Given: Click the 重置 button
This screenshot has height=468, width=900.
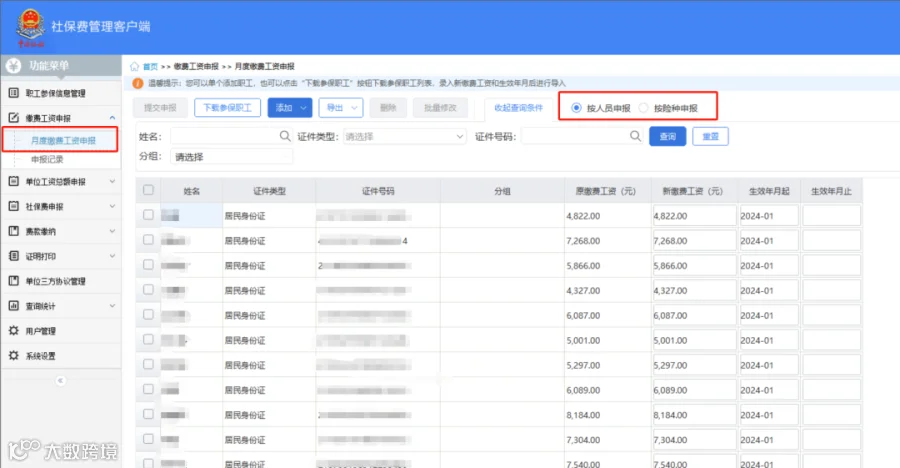Looking at the screenshot, I should [x=711, y=137].
